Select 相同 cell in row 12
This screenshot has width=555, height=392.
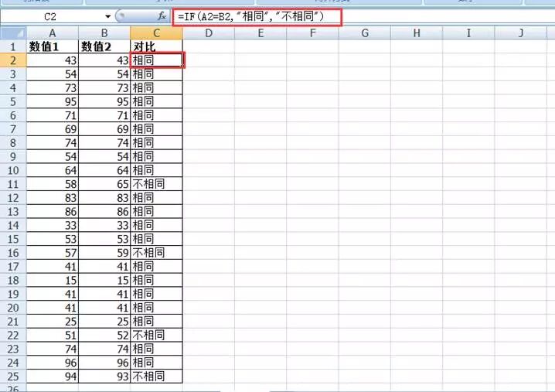156,198
